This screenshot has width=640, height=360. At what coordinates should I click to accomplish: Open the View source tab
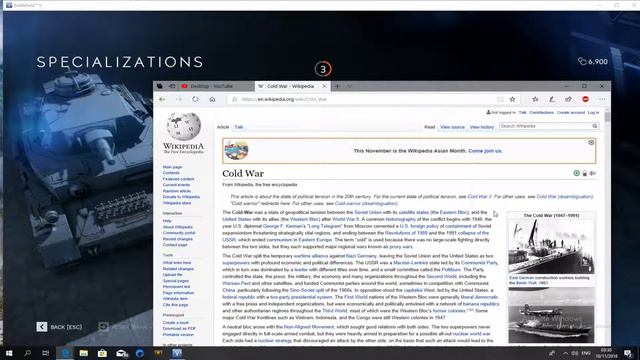(452, 127)
